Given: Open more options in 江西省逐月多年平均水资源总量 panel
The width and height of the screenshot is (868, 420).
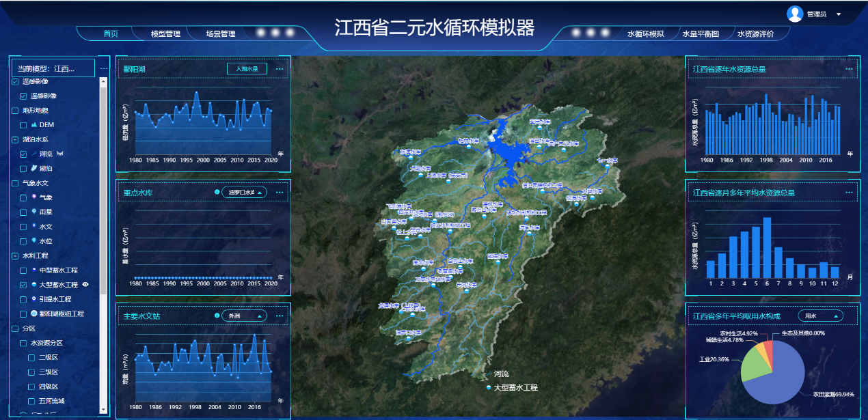Looking at the screenshot, I should [x=849, y=193].
